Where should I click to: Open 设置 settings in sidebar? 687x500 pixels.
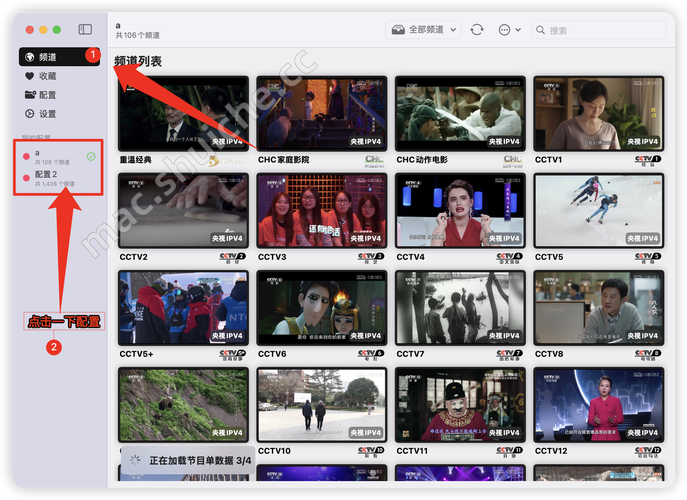[48, 114]
